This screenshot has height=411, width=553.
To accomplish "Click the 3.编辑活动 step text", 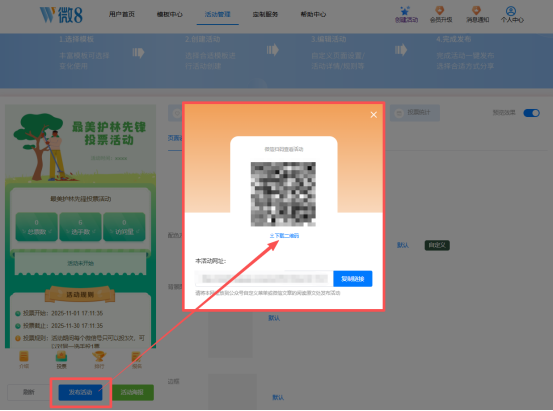I will pyautogui.click(x=328, y=39).
